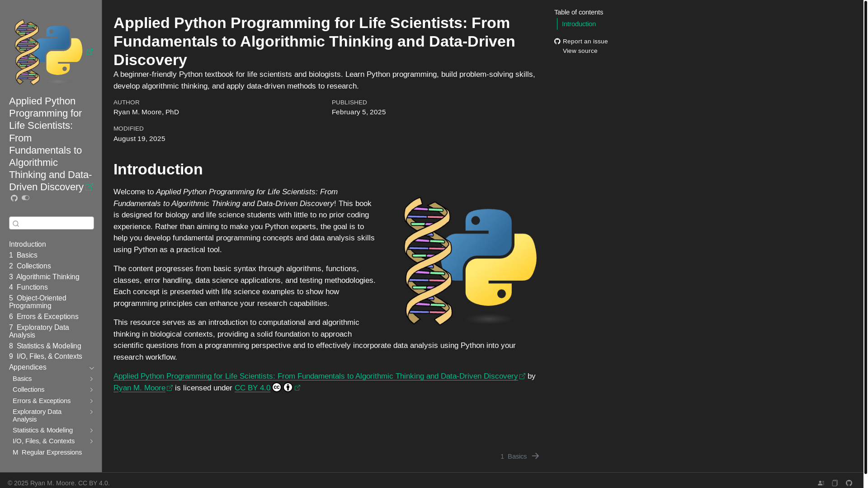Click author name Ryan M. Moore, PhD
The height and width of the screenshot is (488, 868).
pos(146,112)
